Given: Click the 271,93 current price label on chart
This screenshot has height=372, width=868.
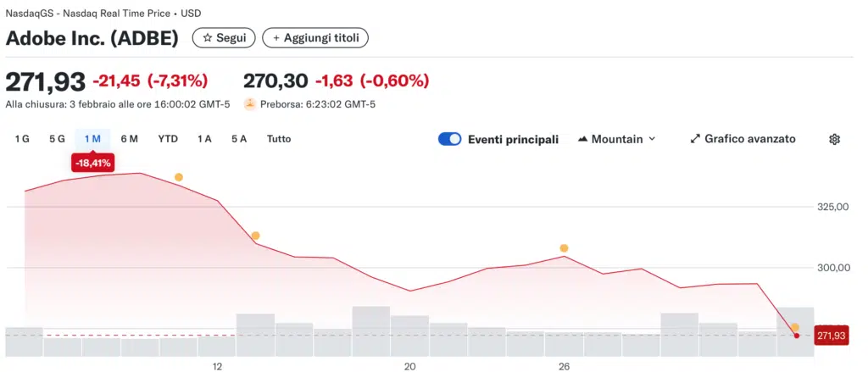Looking at the screenshot, I should (832, 336).
